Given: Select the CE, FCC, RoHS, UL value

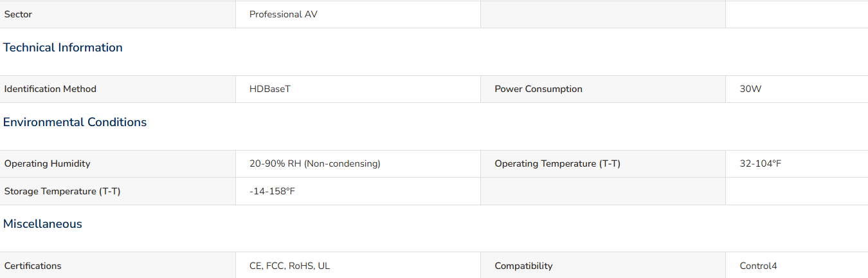Looking at the screenshot, I should pos(289,266).
